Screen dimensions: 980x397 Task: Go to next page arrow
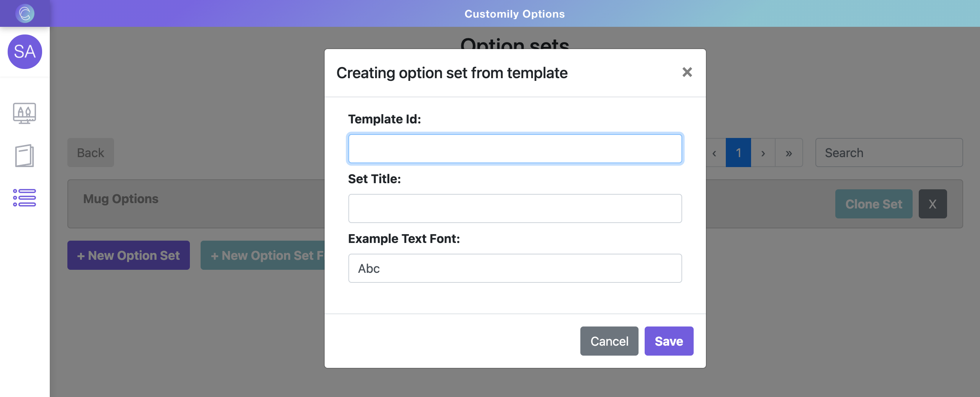(763, 153)
